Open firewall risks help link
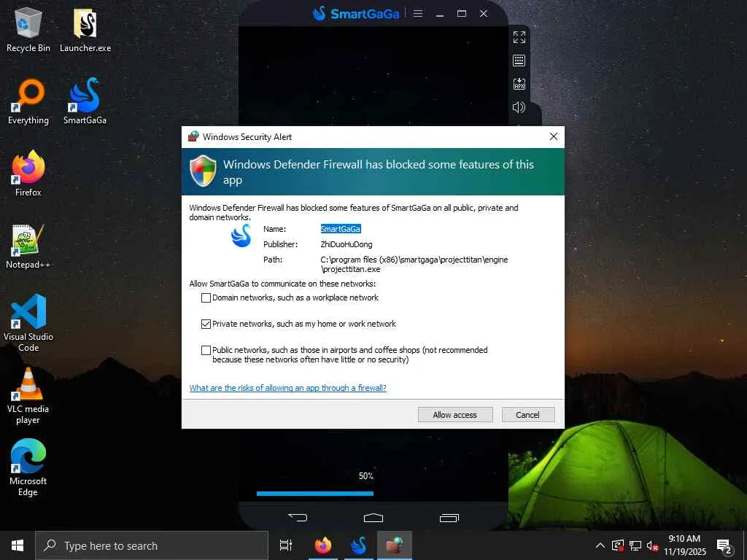 (287, 388)
